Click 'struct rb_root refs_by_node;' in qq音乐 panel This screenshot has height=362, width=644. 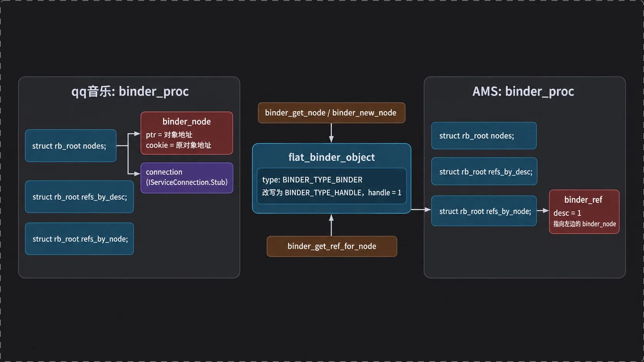79,239
